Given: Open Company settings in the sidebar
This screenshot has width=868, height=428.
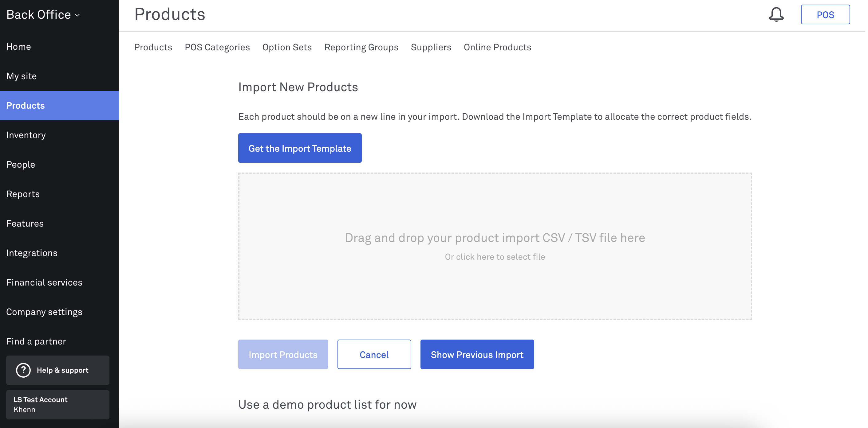Looking at the screenshot, I should tap(59, 312).
